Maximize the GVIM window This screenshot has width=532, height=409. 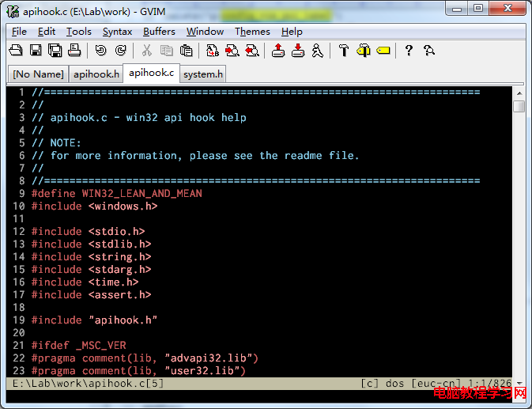point(478,9)
